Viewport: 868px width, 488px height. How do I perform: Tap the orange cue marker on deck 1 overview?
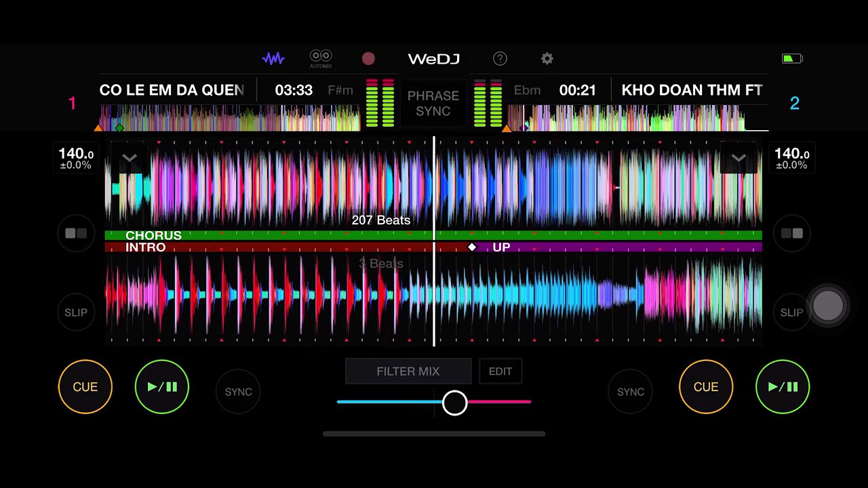pyautogui.click(x=98, y=128)
